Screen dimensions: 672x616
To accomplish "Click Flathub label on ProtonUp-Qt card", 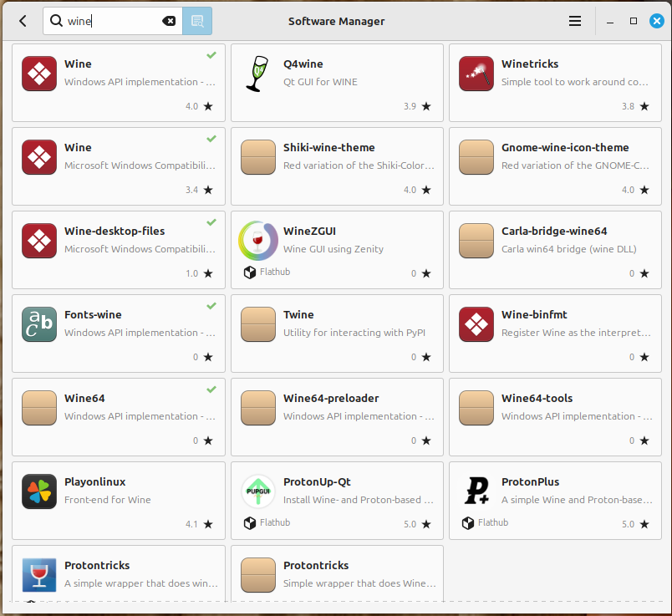I will click(x=275, y=522).
